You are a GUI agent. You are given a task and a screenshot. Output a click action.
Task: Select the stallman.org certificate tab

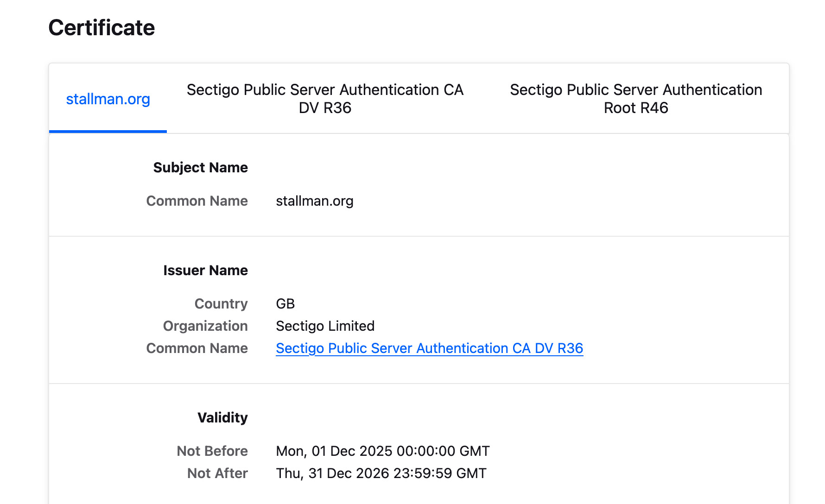108,99
